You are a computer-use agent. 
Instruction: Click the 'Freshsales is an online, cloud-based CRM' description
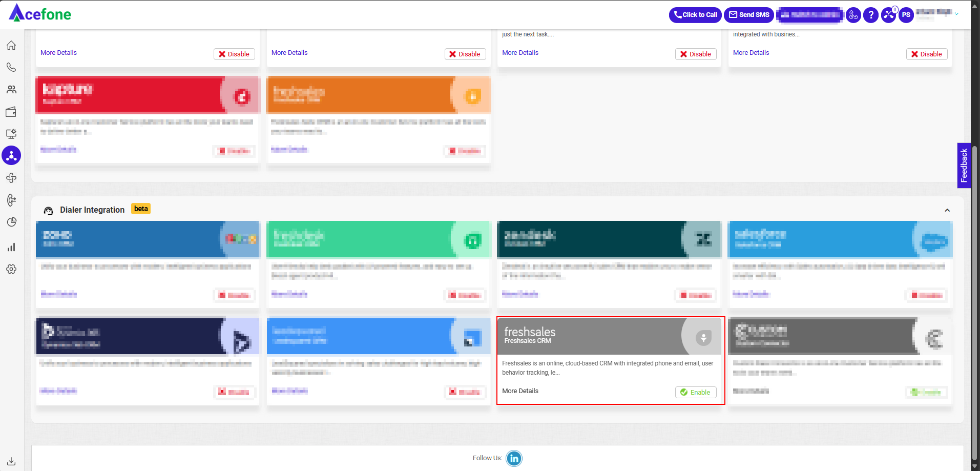click(608, 368)
